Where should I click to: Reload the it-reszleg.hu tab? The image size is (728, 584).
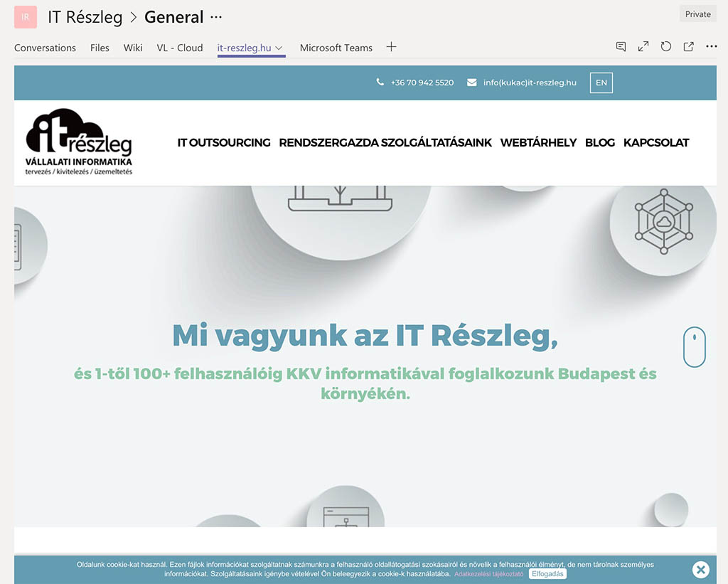[666, 47]
